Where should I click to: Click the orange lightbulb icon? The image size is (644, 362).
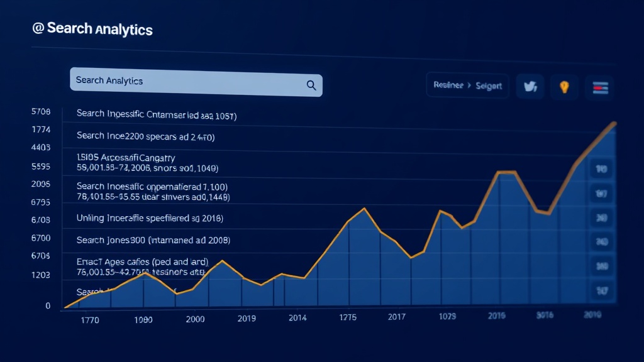coord(564,87)
